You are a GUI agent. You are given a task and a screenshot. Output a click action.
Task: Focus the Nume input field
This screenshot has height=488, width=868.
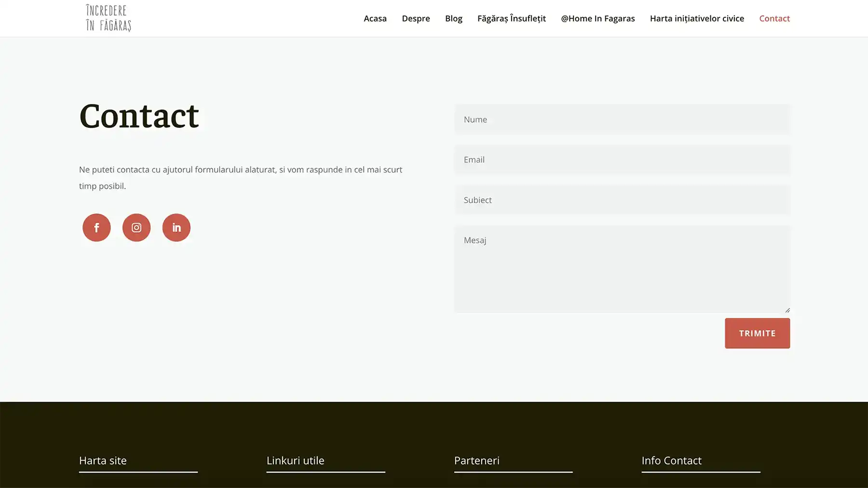click(622, 119)
